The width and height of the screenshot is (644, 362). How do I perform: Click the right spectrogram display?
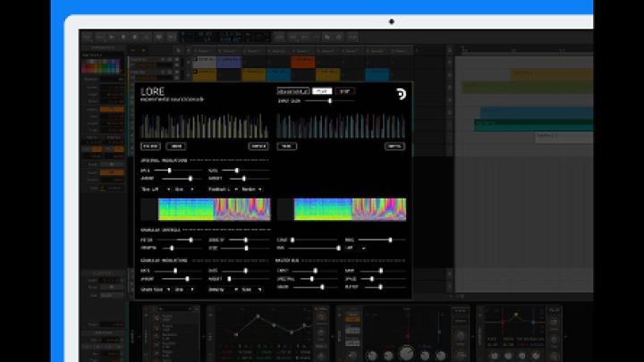tap(342, 210)
